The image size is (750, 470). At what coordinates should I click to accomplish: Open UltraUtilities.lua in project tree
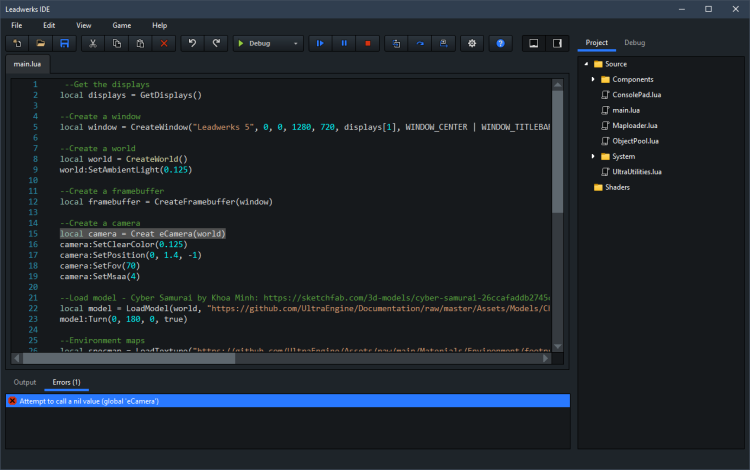coord(637,172)
